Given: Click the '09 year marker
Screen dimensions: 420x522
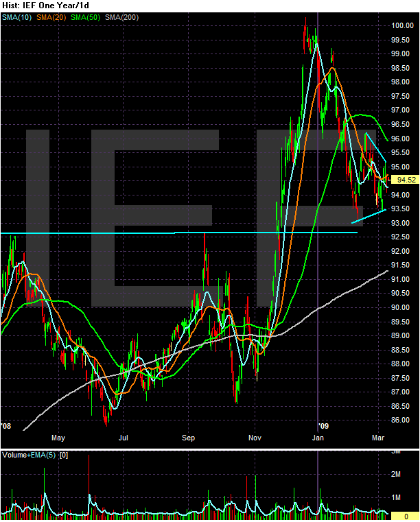Looking at the screenshot, I should pos(323,426).
